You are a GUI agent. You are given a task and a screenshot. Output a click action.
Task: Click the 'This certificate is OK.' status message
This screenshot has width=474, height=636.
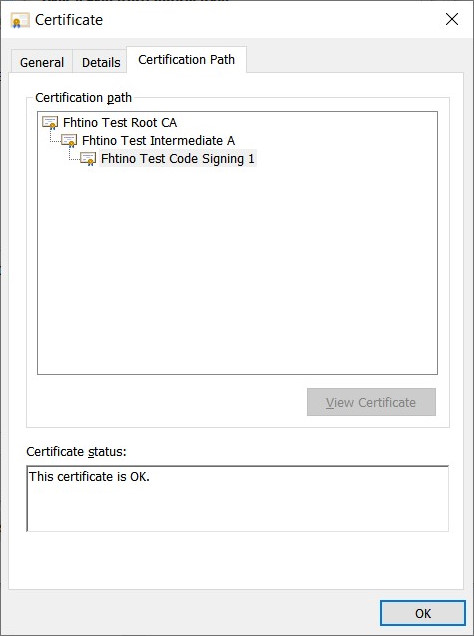click(x=89, y=476)
